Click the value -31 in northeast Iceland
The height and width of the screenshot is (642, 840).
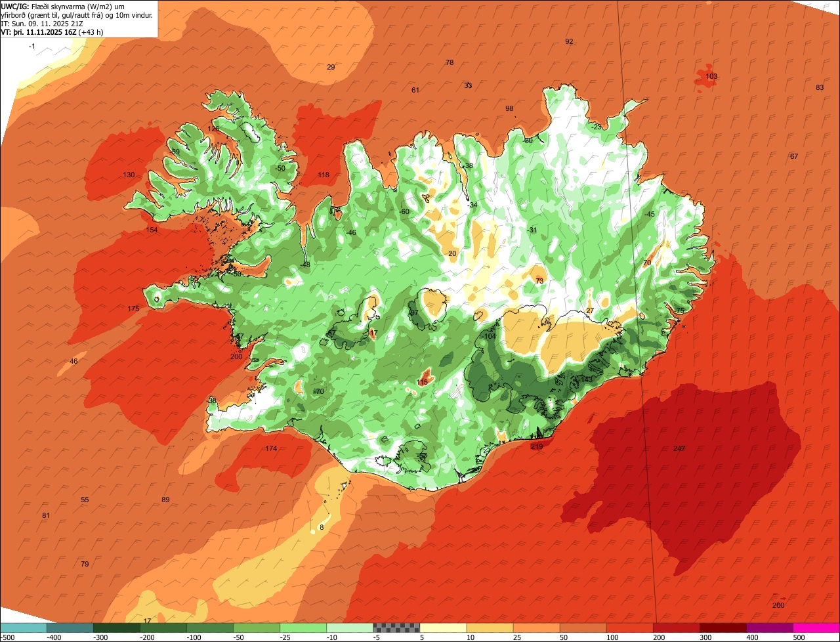(532, 230)
